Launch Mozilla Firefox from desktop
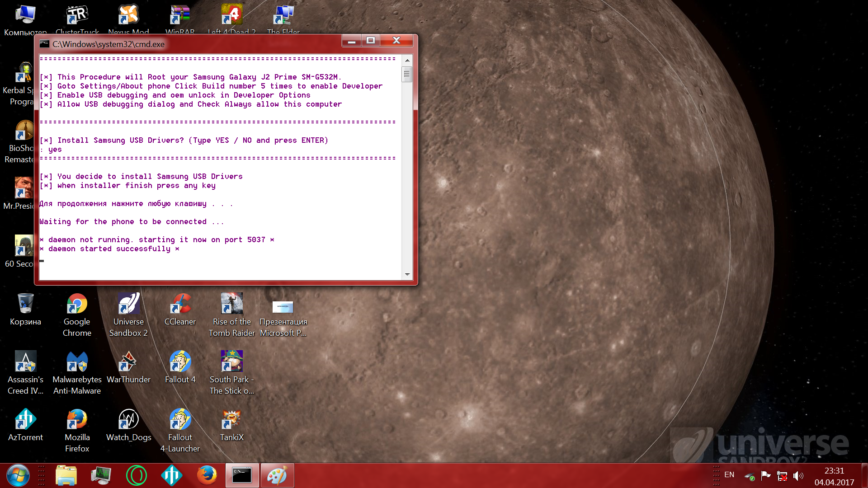 point(77,431)
